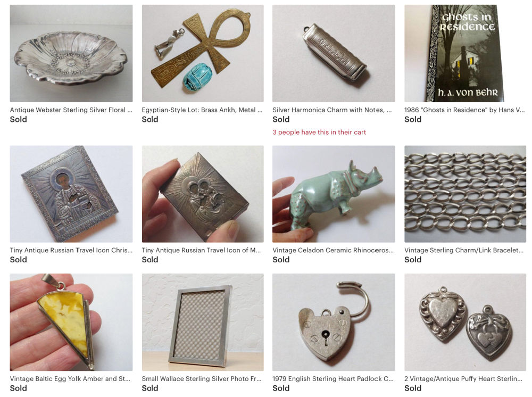Open the two puffy heart charms photo

pos(465,322)
